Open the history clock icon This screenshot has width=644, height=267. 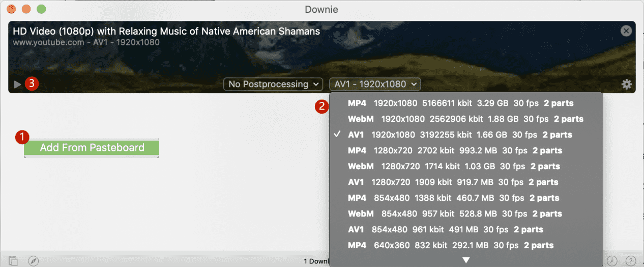click(612, 260)
